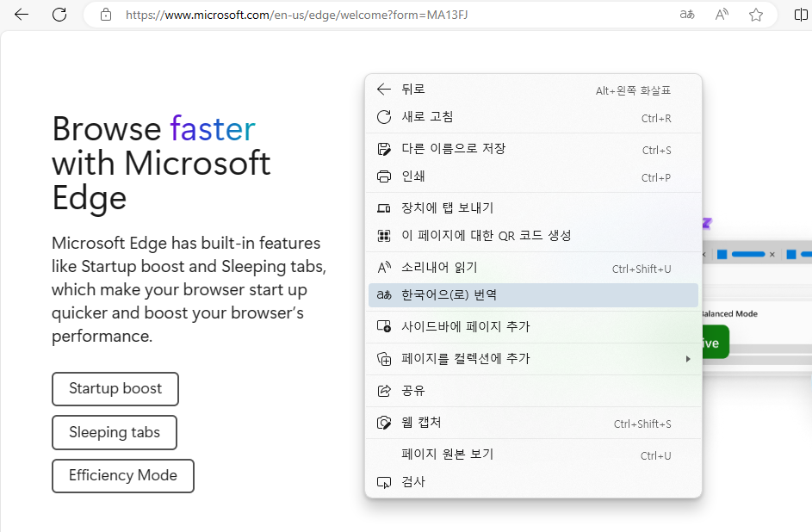This screenshot has height=532, width=812.
Task: Click the Balanced Mode label
Action: coord(729,313)
